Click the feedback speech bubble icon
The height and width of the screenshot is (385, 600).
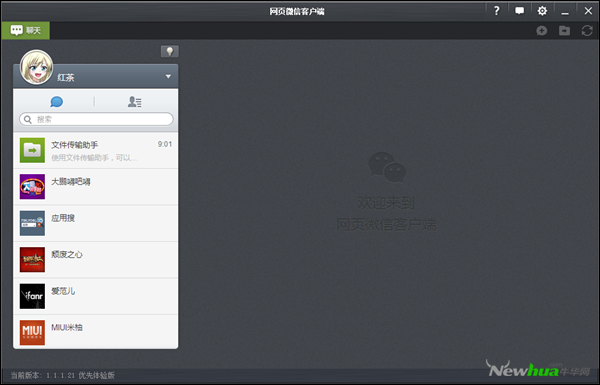(x=519, y=11)
